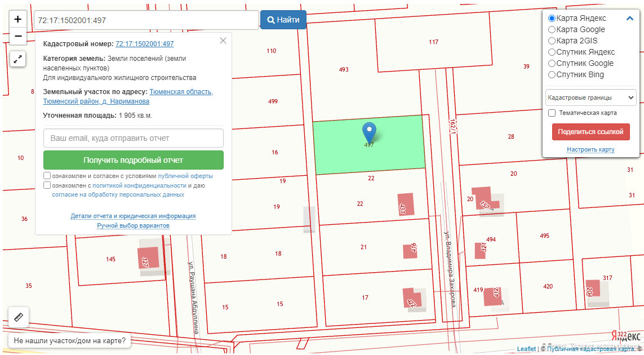Viewport: 644px width, 355px height.
Task: Focus the cadastral number search field
Action: 146,20
